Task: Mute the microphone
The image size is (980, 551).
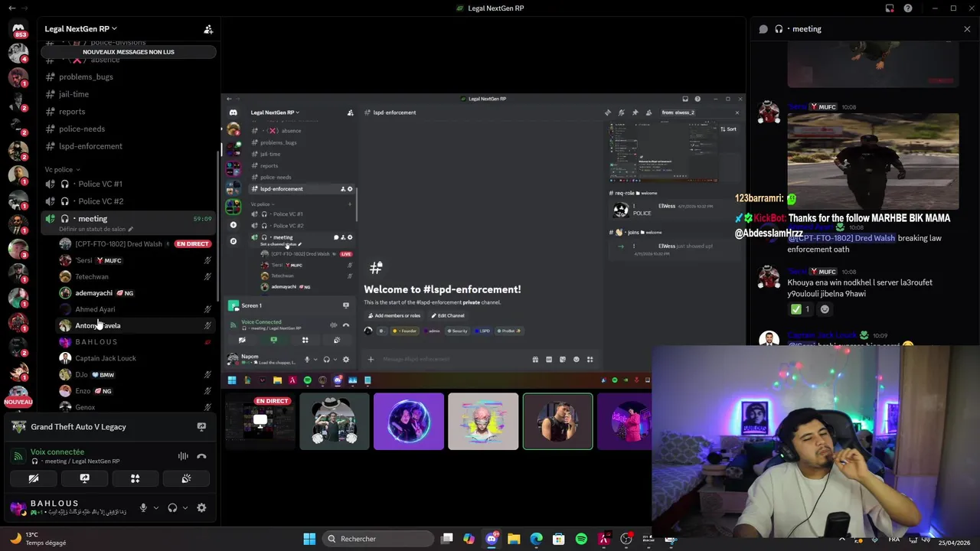Action: 143,507
